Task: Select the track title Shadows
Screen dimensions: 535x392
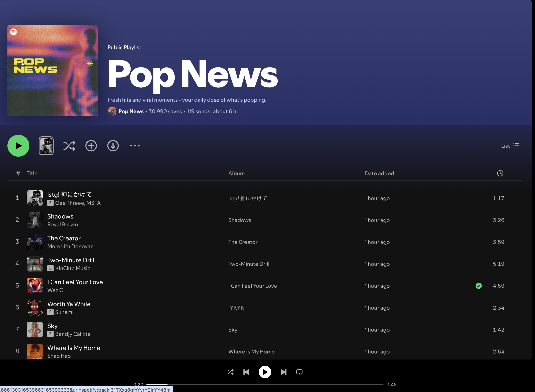Action: (x=60, y=216)
